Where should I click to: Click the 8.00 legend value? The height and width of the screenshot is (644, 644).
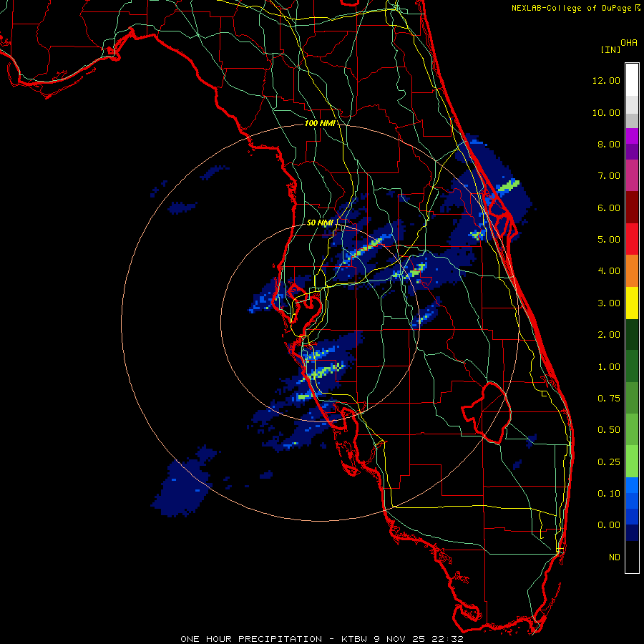pos(609,144)
